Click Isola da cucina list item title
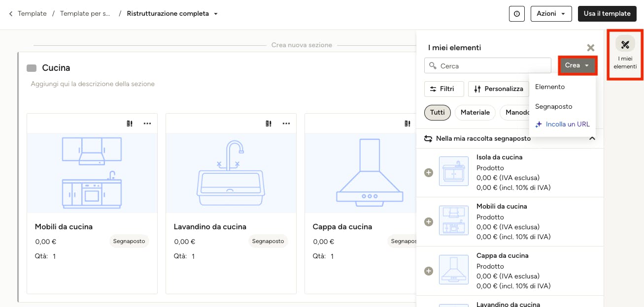 click(499, 157)
